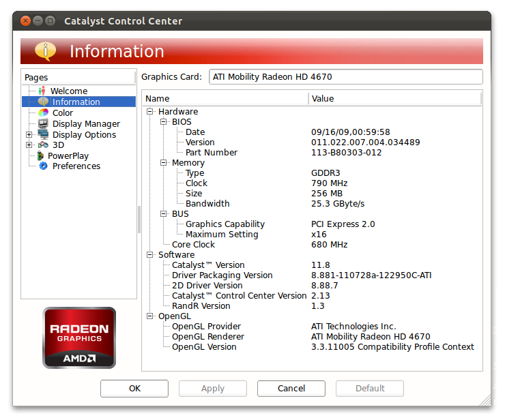505x420 pixels.
Task: Select the Memory Size row
Action: 312,194
